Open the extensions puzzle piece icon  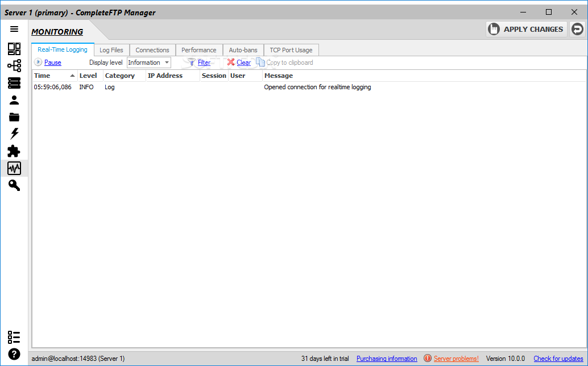pos(14,151)
